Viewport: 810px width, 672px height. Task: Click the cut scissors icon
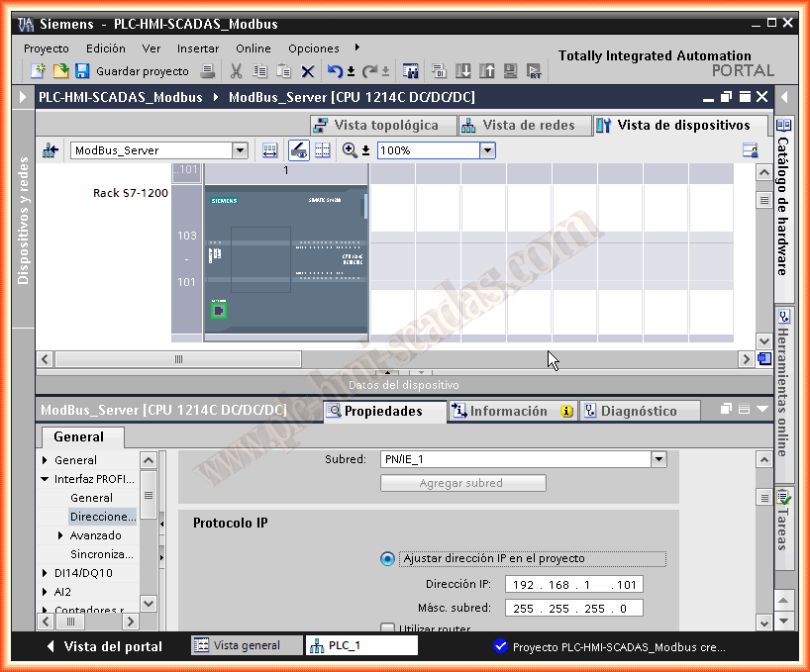click(x=236, y=71)
